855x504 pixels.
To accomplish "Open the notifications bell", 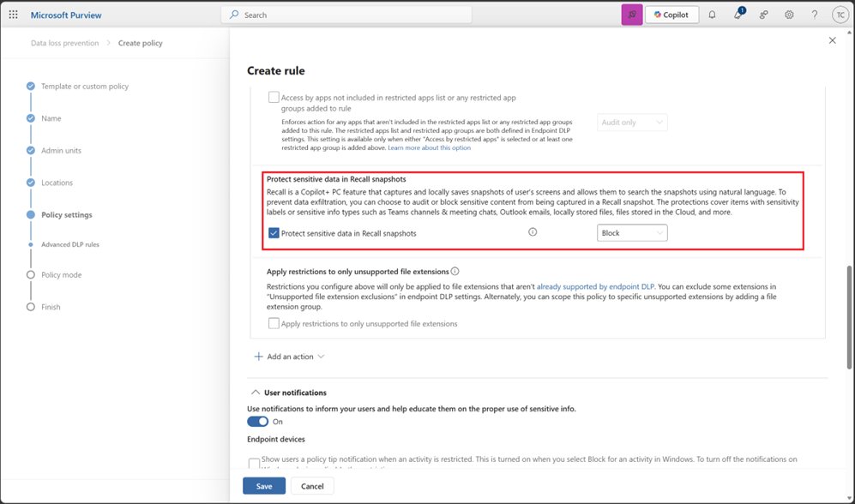I will (712, 14).
